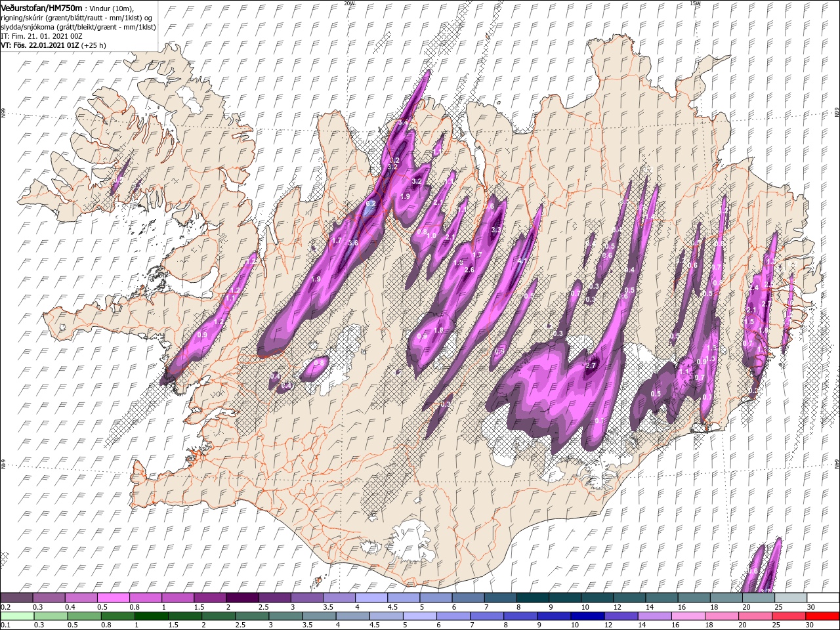Click the 'Veðurstofan/HM750m' title text
Viewport: 840px width, 630px height.
pos(41,8)
